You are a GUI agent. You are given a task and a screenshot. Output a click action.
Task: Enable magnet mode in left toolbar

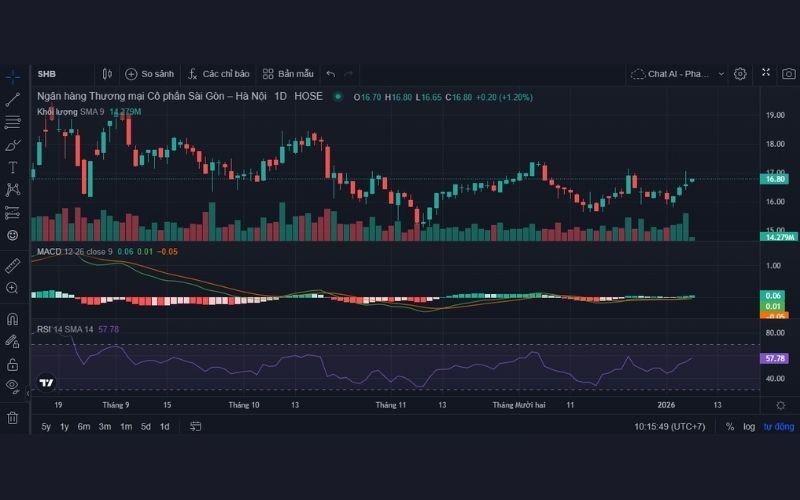click(13, 319)
